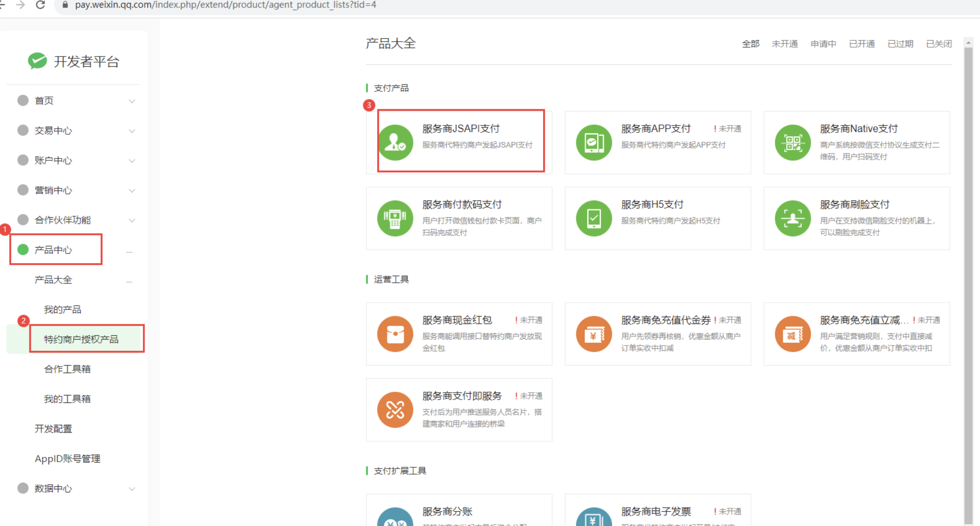
Task: Click the 服务商免充值代金券 title text
Action: point(666,320)
